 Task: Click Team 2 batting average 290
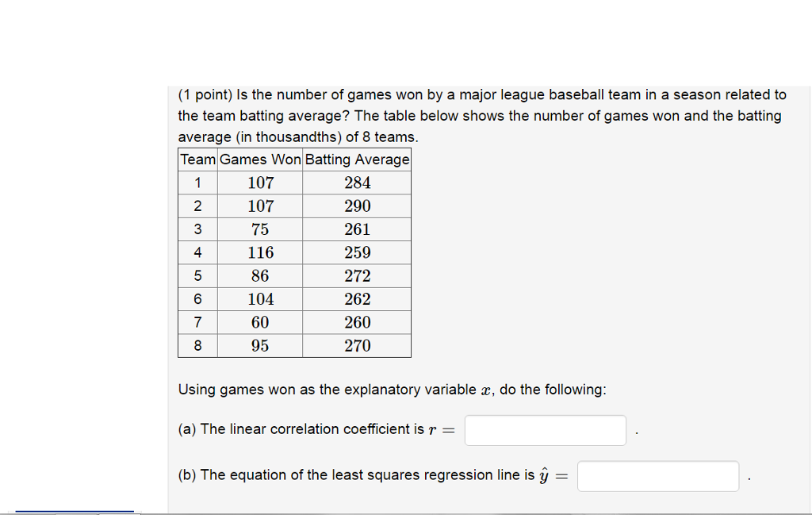coord(358,206)
